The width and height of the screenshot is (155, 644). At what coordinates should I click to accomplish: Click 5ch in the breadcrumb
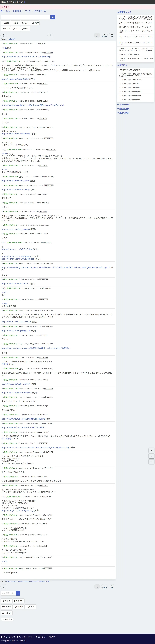click(8, 11)
